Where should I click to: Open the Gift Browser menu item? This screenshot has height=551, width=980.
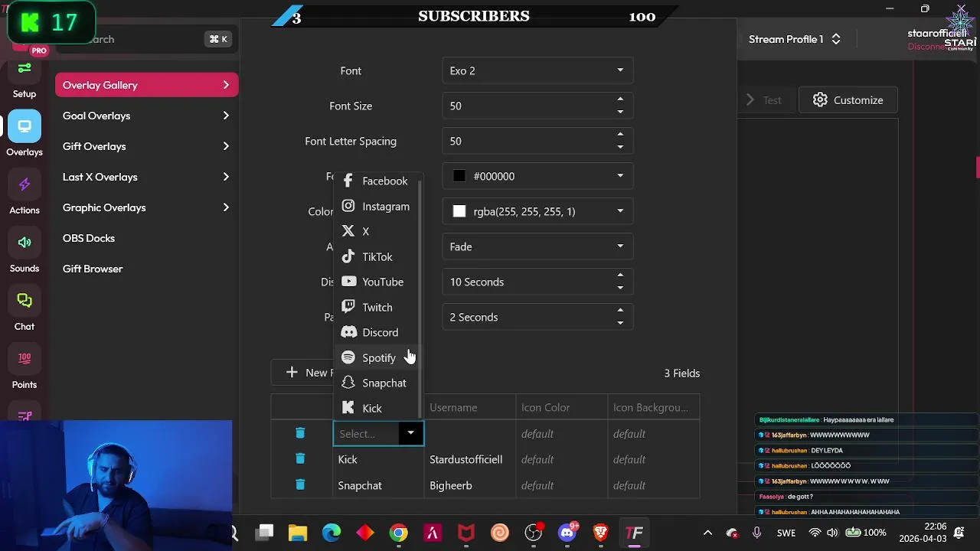point(93,269)
